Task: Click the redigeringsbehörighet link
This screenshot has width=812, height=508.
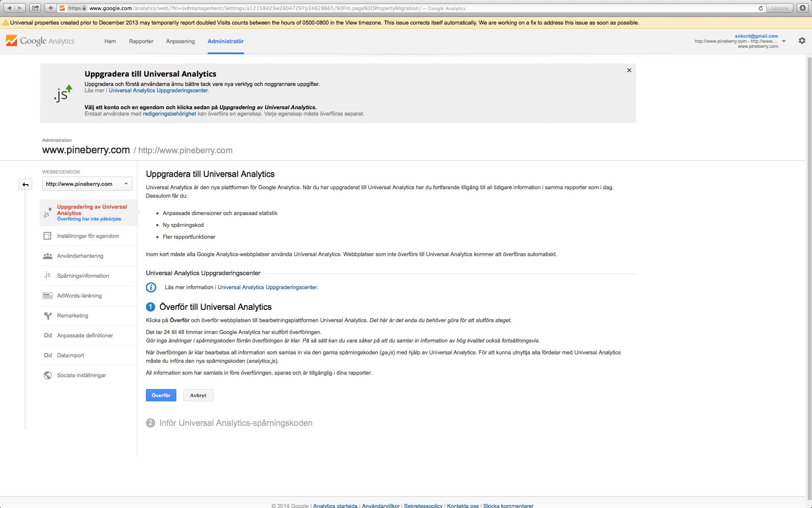Action: (170, 114)
